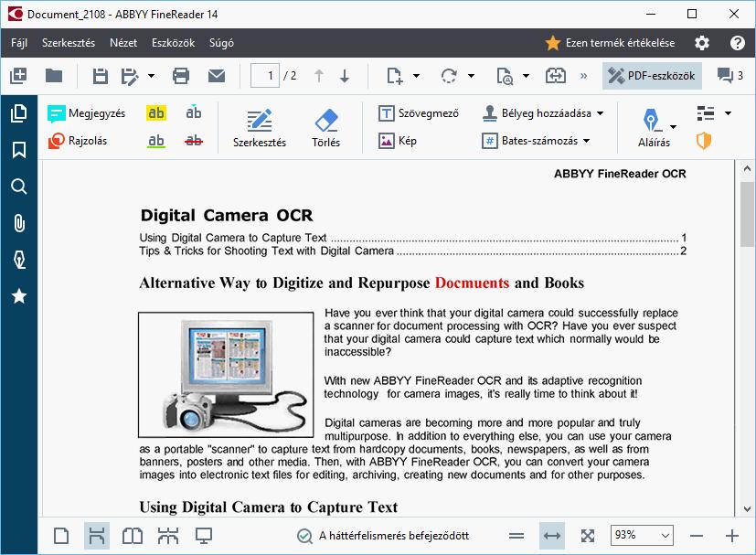
Task: Switch to one-page view
Action: pos(61,536)
